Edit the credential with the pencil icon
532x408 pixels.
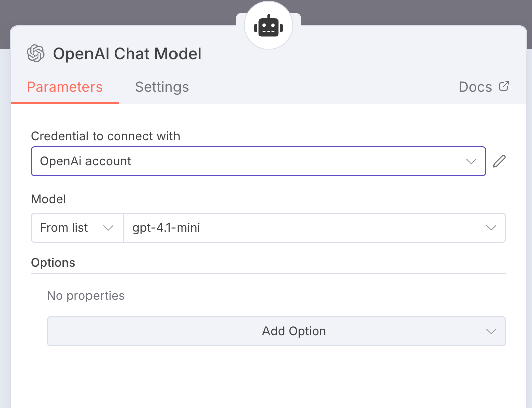click(499, 161)
